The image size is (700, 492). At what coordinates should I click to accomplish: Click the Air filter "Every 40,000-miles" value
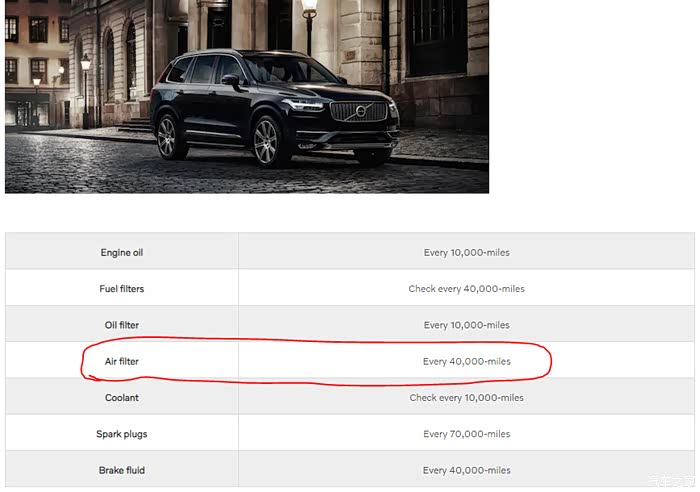pos(466,361)
